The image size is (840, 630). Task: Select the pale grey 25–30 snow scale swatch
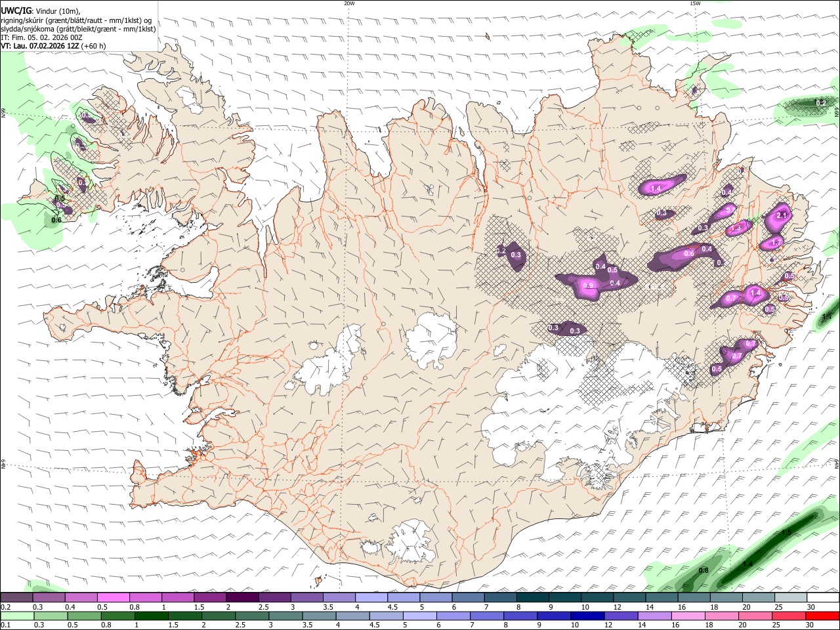(791, 597)
